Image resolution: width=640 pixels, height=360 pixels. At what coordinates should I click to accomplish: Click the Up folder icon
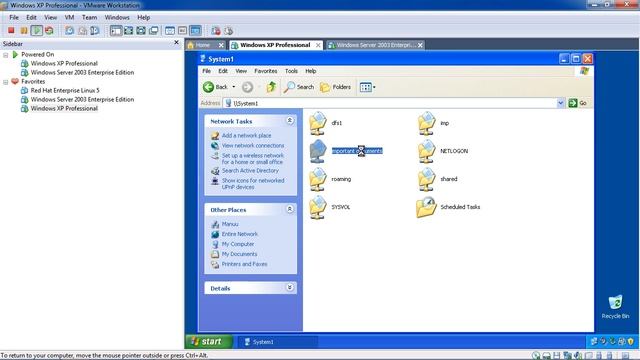271,87
